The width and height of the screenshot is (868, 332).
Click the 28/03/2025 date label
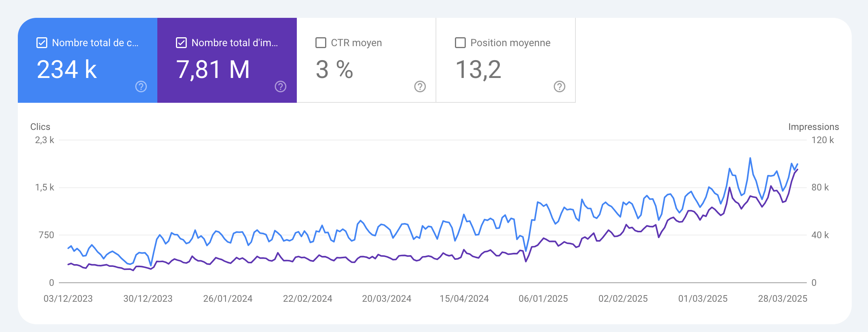(782, 299)
